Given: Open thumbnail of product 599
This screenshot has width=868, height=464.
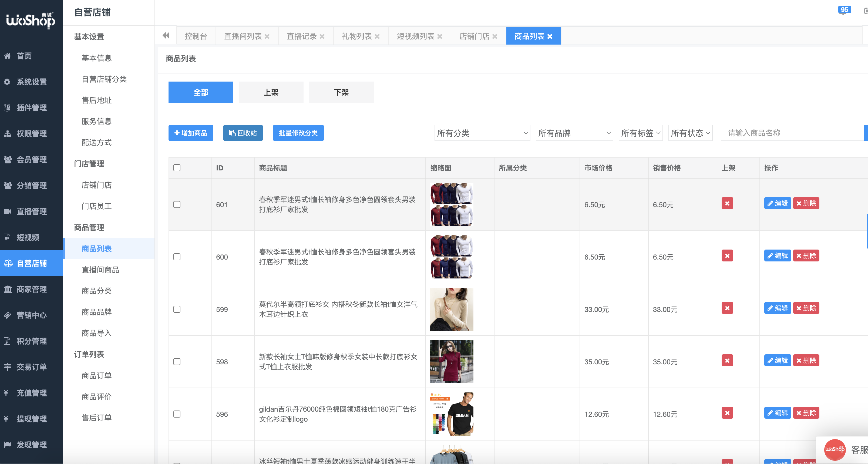Looking at the screenshot, I should tap(452, 309).
